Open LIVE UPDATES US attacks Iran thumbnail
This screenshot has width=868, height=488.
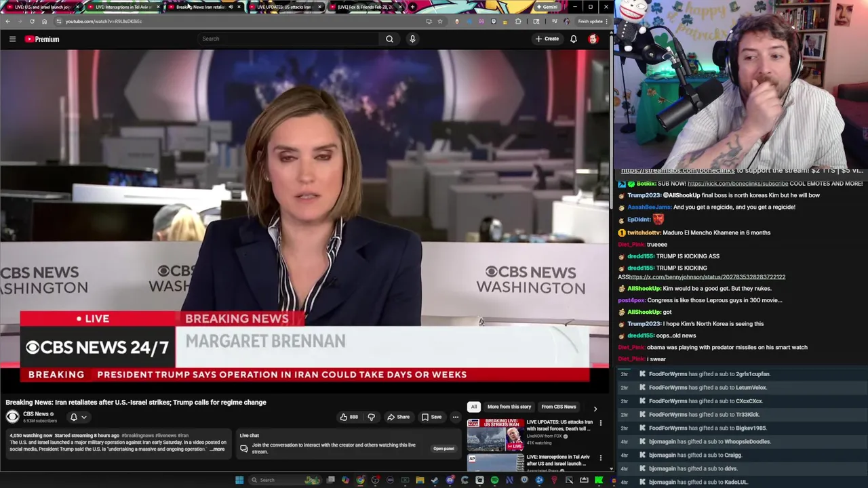495,434
